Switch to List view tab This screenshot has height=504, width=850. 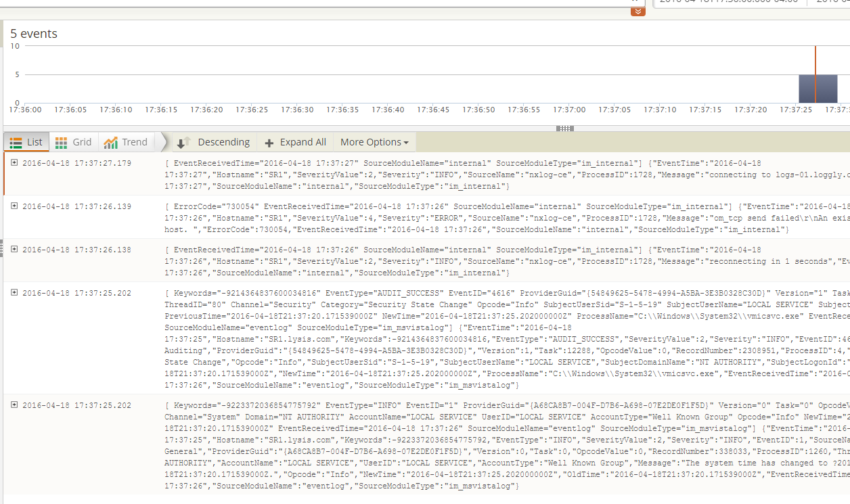[x=26, y=142]
